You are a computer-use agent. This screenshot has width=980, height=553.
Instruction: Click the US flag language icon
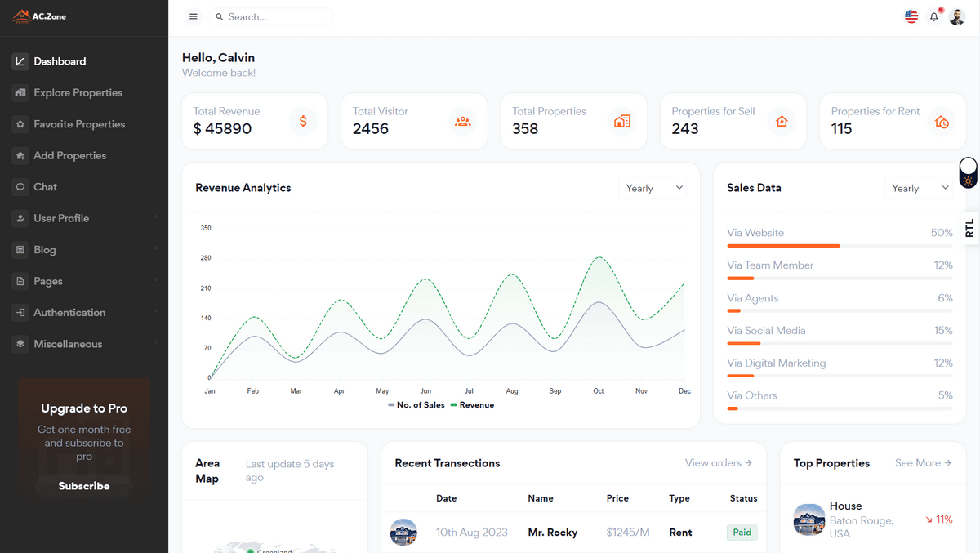[x=911, y=17]
